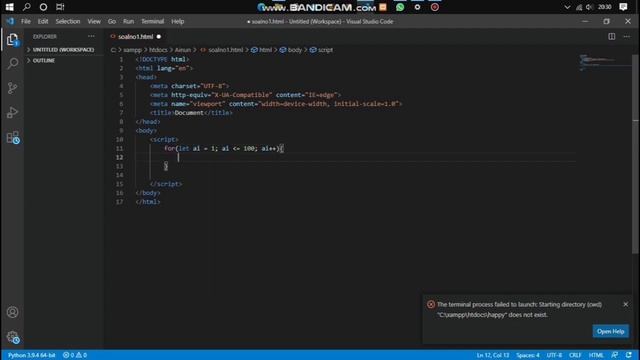
Task: Open the Selection menu
Action: point(68,21)
